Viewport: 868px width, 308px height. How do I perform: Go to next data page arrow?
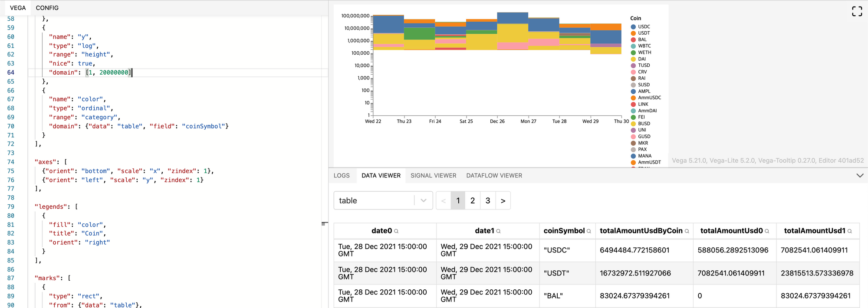coord(503,200)
